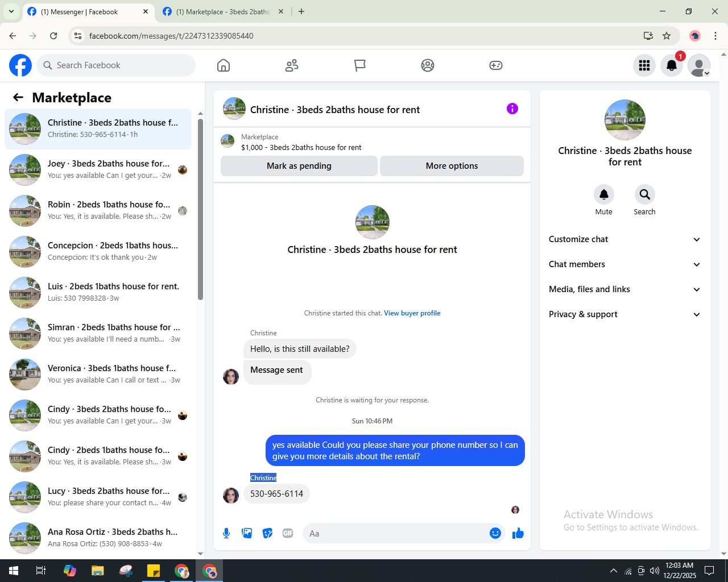Open Luis's 2beds 1baths conversation
Viewport: 728px width, 582px height.
[98, 293]
